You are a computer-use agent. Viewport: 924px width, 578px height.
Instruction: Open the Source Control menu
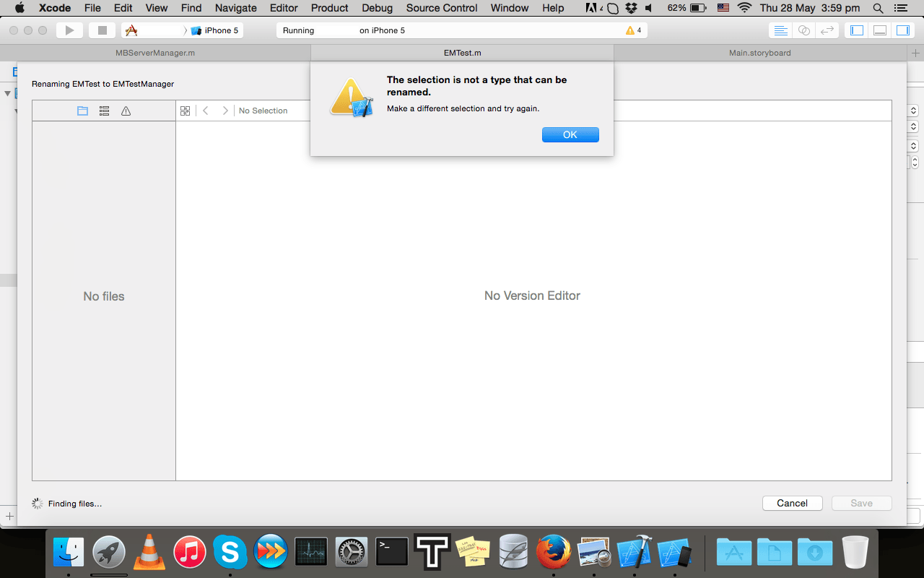tap(442, 8)
